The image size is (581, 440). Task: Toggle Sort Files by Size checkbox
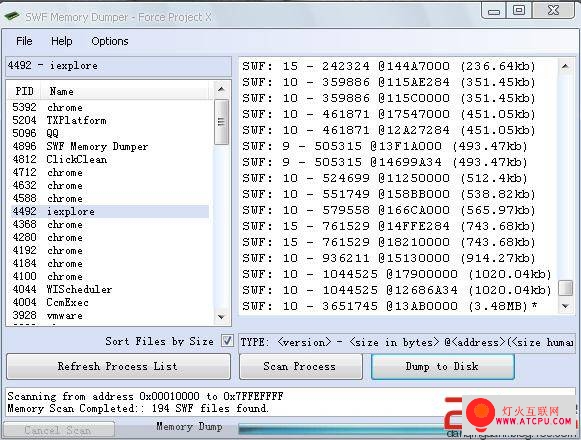pos(227,340)
